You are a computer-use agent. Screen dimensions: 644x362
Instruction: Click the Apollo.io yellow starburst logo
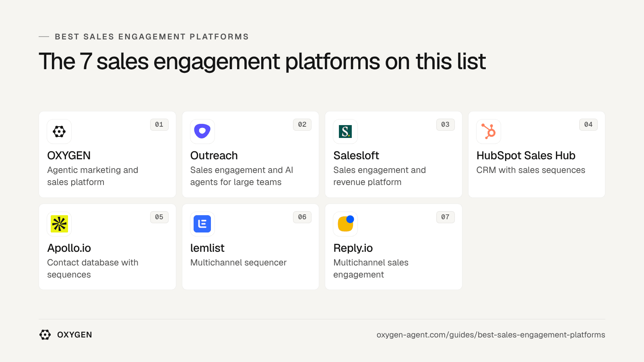pyautogui.click(x=59, y=224)
